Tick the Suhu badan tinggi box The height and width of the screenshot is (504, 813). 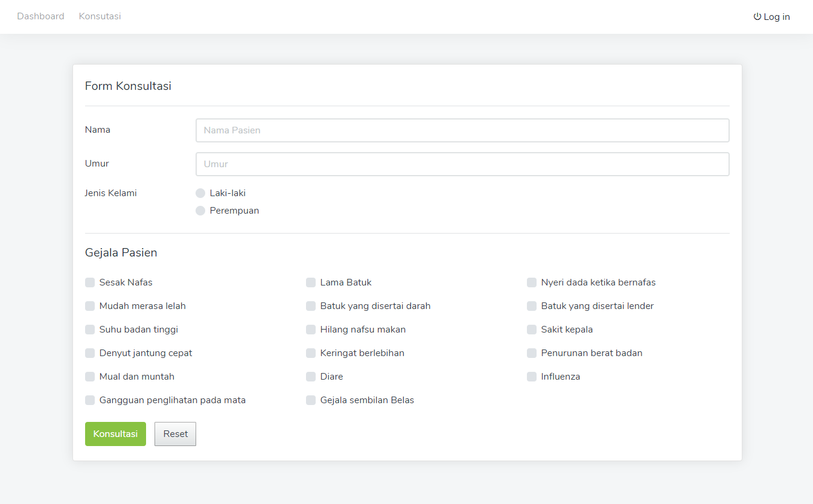coord(90,330)
